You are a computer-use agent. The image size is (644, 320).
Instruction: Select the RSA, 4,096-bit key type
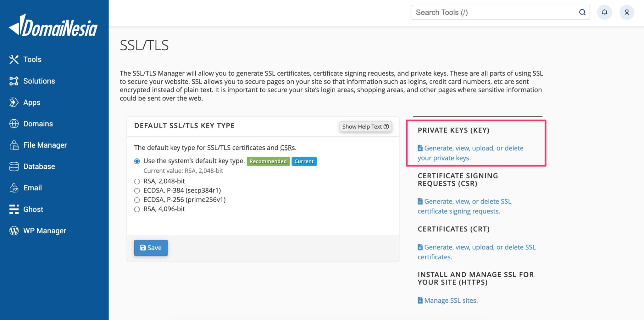137,209
